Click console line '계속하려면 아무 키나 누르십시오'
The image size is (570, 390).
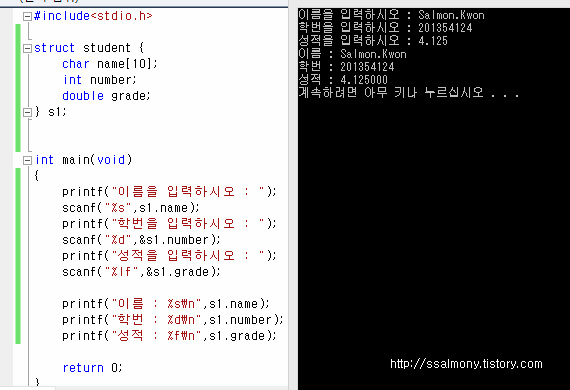point(409,93)
